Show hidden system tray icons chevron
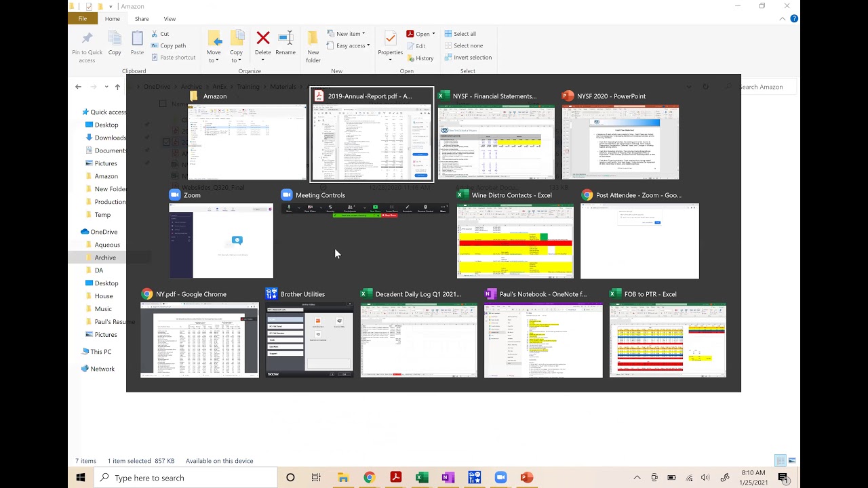 (x=637, y=478)
